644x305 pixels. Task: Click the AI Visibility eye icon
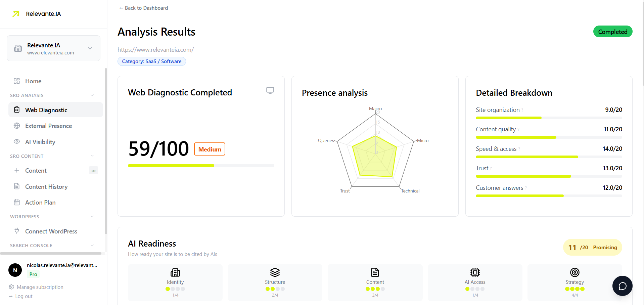tap(16, 142)
